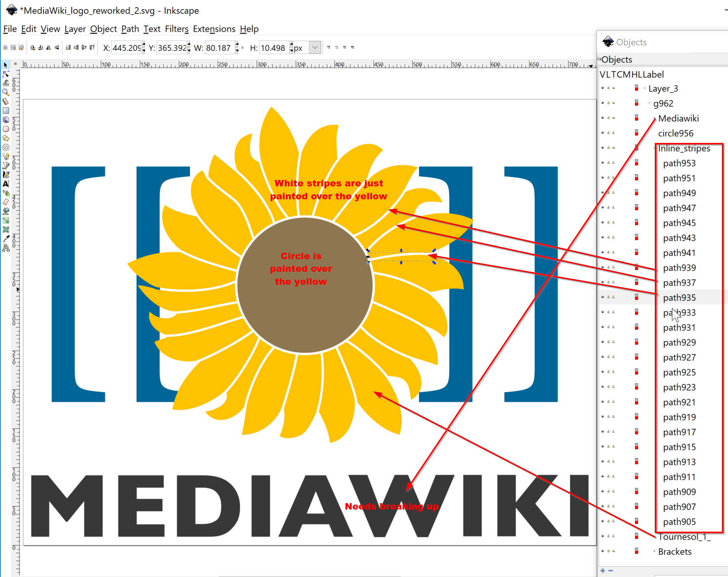Click the path933 highlight color swatch

click(636, 312)
